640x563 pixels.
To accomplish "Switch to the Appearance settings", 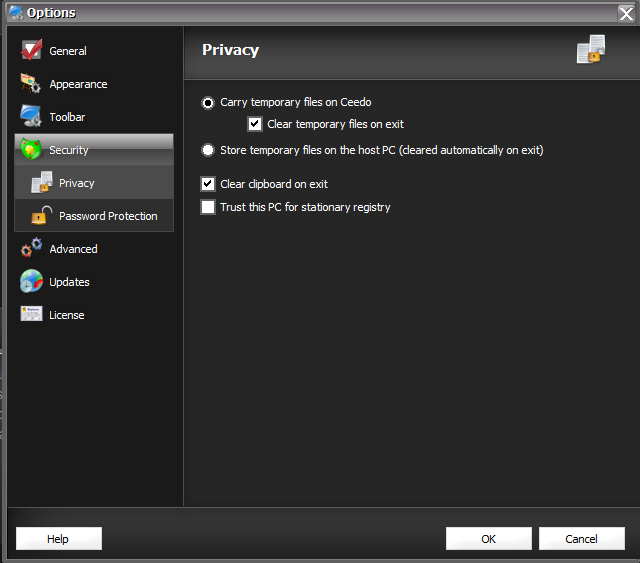I will 78,84.
